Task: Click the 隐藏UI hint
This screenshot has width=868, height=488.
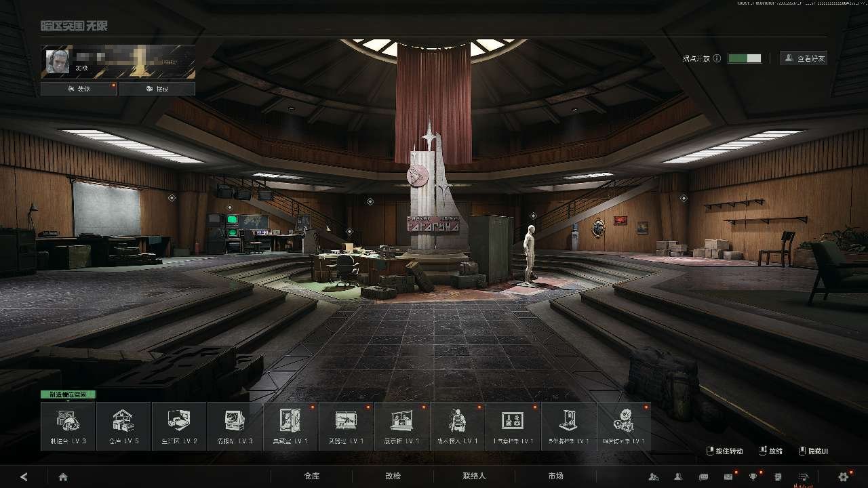Action: coord(814,451)
